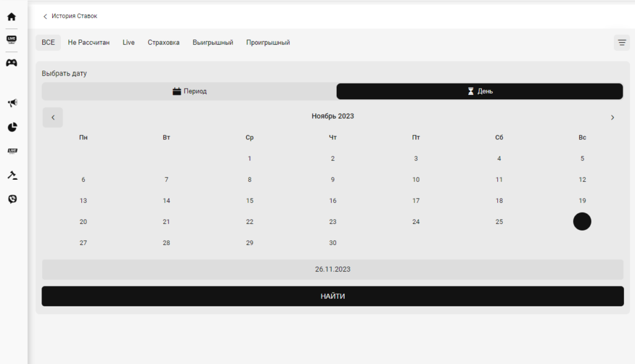Pick November 20 in calendar
Screen dimensions: 635x364
click(83, 221)
